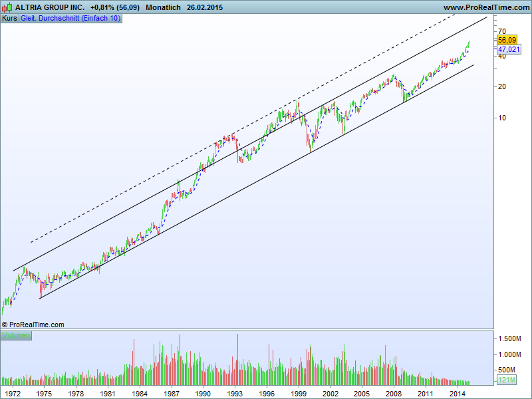Open the www.ProRealTime.com link
532x399 pixels.
486,7
